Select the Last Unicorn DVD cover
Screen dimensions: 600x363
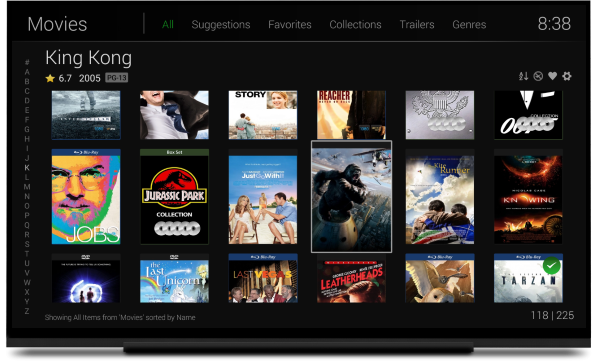coord(174,278)
